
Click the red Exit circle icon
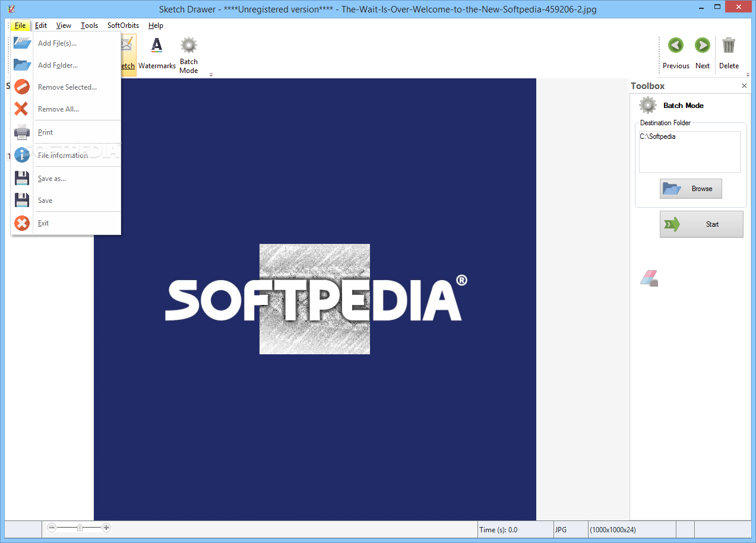click(x=22, y=223)
